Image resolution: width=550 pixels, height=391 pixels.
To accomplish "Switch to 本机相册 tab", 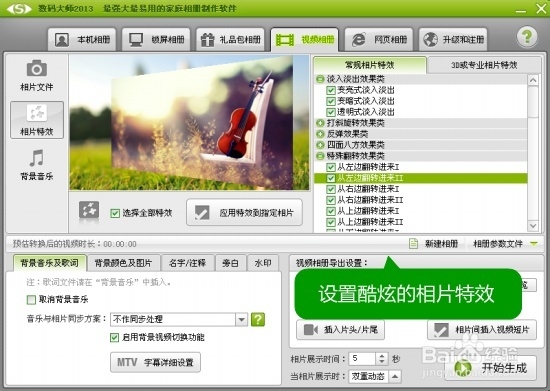I will pyautogui.click(x=82, y=40).
